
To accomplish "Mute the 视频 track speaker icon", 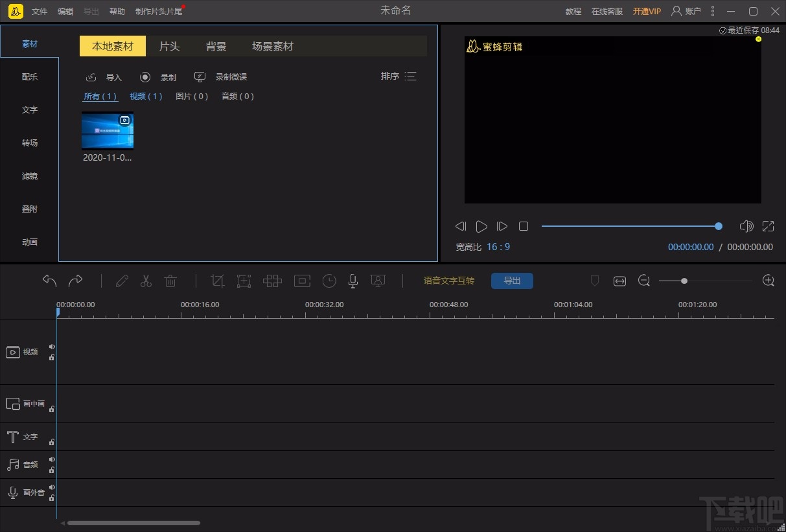I will click(52, 347).
